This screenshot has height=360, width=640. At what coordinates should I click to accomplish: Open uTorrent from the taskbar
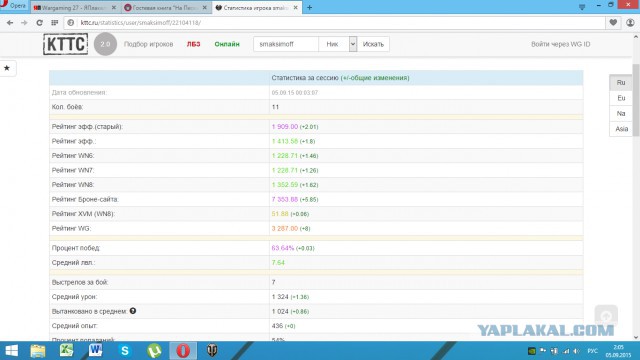tap(154, 351)
